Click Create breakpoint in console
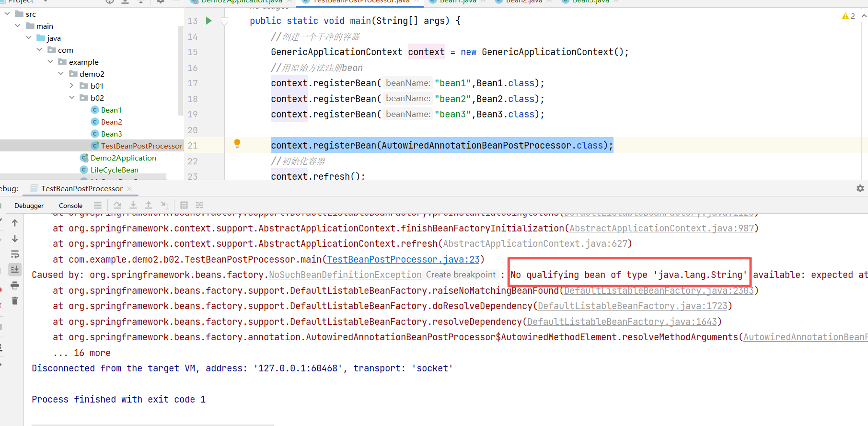868x426 pixels. coord(461,275)
